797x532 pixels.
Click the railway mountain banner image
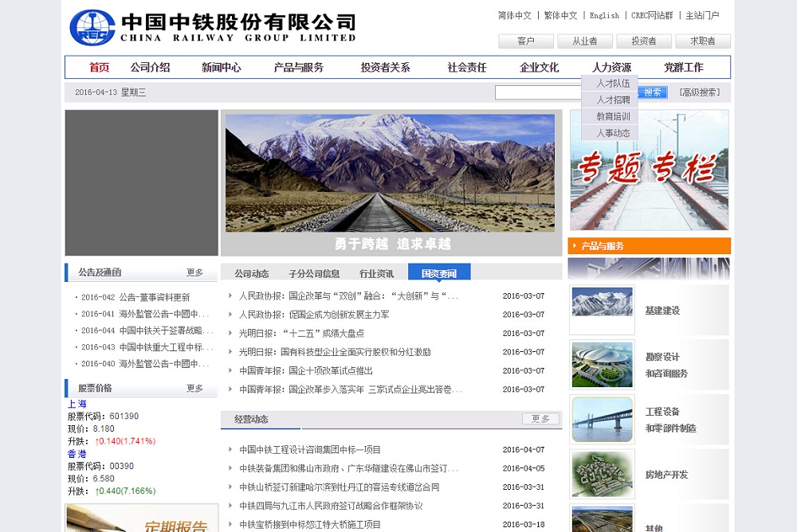(390, 173)
